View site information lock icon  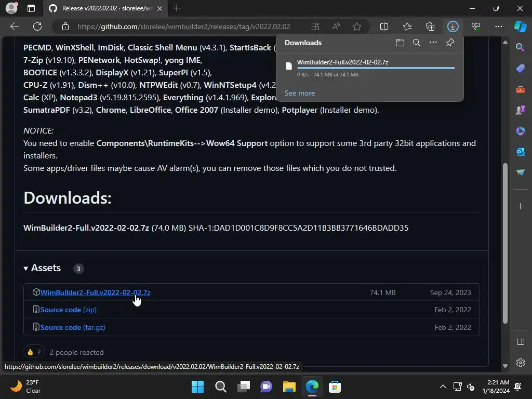65,26
